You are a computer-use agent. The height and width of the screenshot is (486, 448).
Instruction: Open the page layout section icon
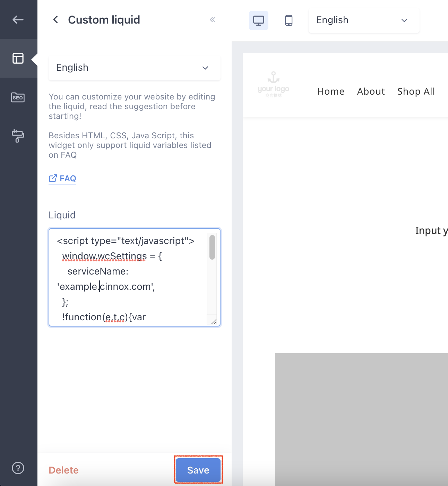18,58
